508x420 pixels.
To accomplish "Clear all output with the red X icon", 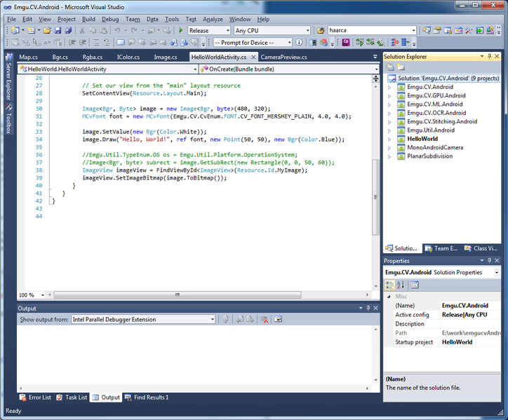I will [265, 319].
